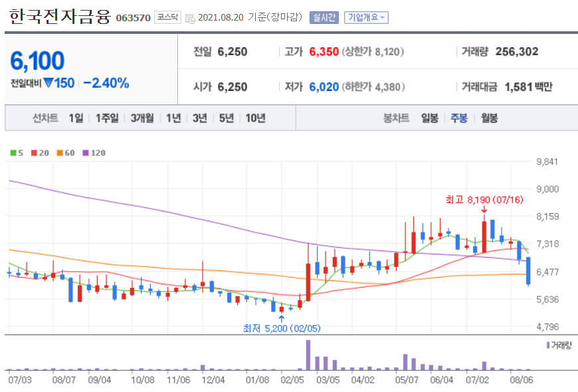The width and height of the screenshot is (578, 392).
Task: Click the 코스닥 market badge
Action: click(x=167, y=17)
